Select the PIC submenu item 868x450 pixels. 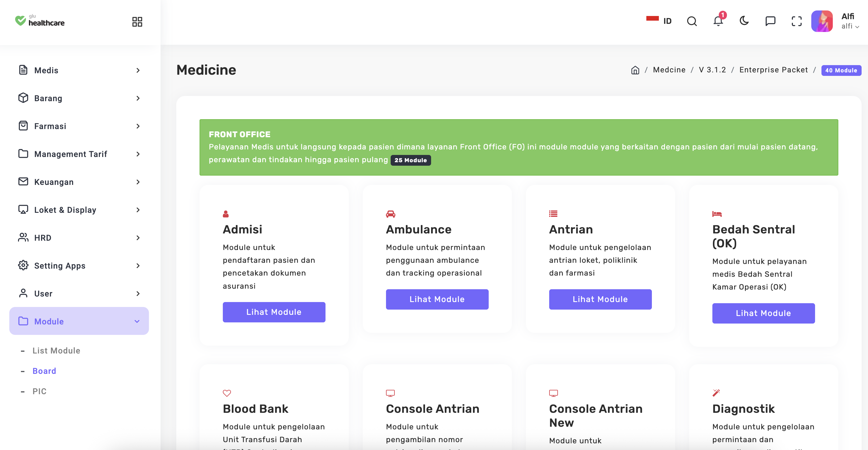click(40, 391)
